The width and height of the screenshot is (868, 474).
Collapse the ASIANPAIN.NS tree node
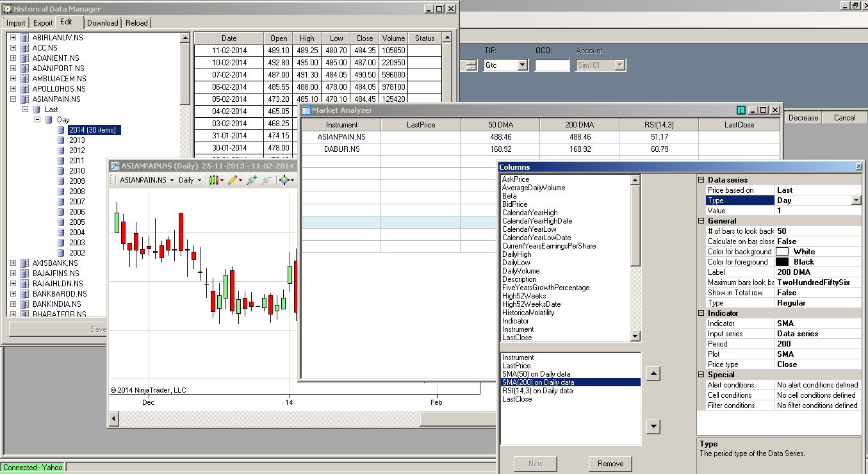coord(13,99)
